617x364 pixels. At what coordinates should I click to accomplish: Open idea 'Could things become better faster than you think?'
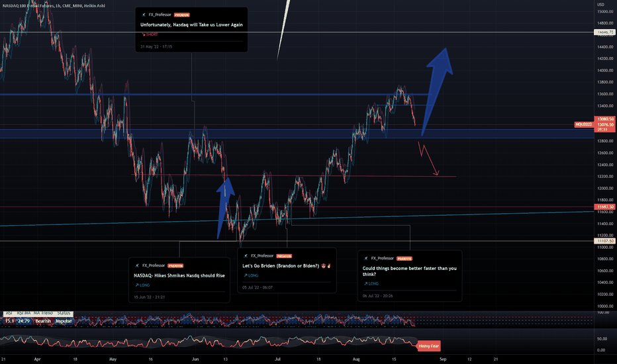[x=409, y=271]
